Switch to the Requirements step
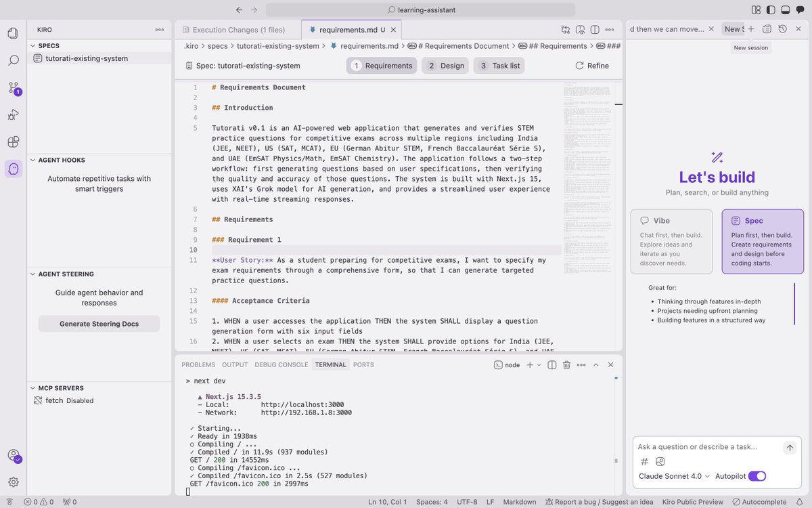 pos(382,66)
